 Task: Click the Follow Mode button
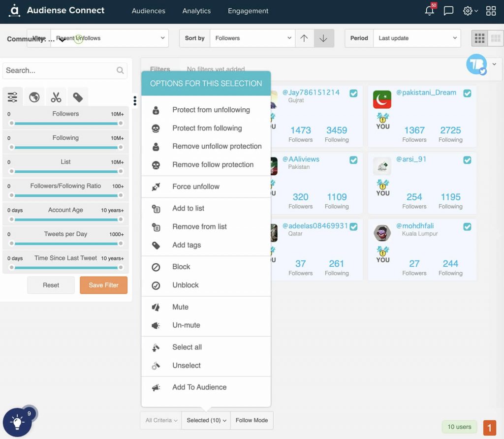pos(252,420)
